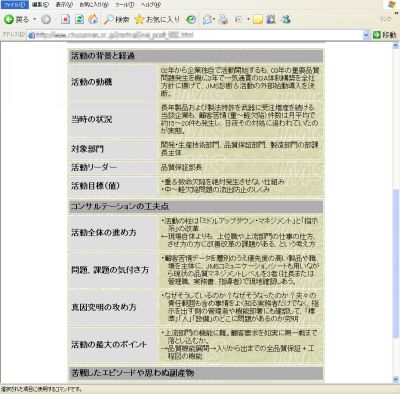This screenshot has width=400, height=394.
Task: Click the 活動全体の進め方 row label
Action: [x=104, y=232]
